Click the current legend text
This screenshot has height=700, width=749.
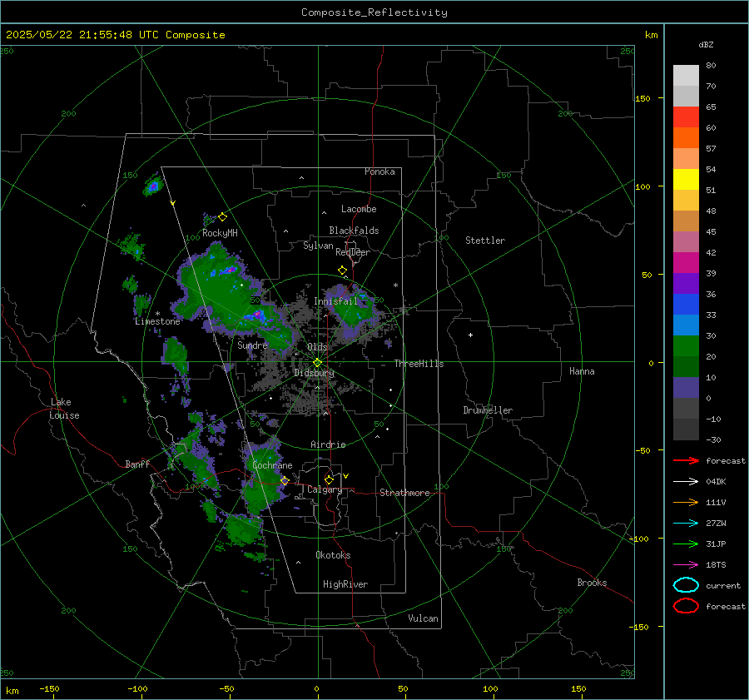723,585
